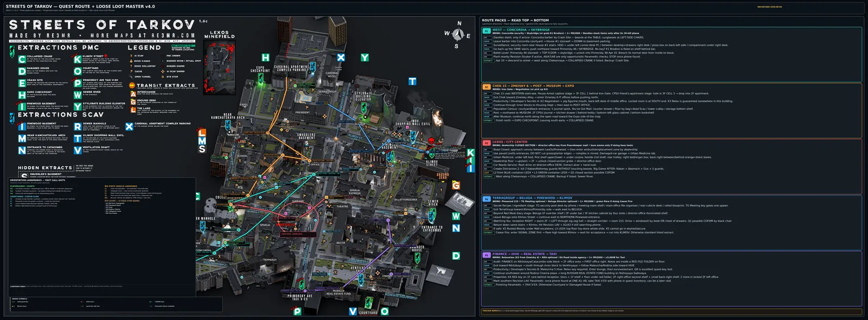Click the X Cardinal Apartment Parking legend icon
868x320 pixels.
coord(129,126)
